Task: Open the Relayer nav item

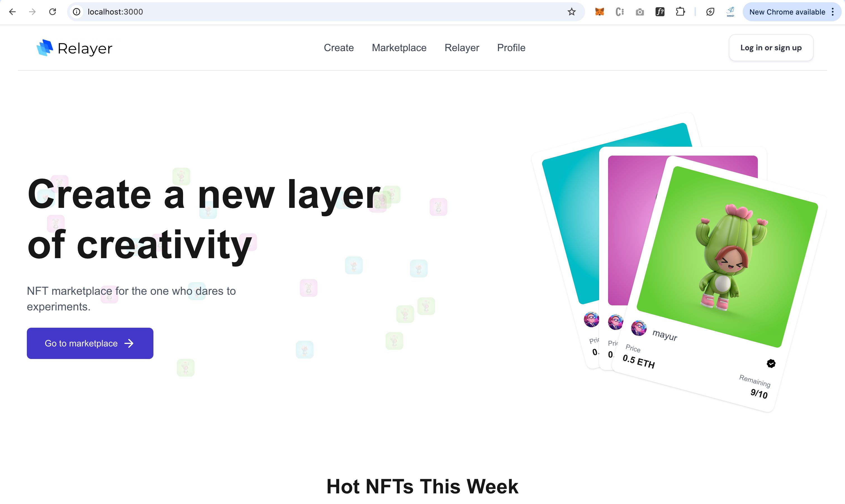Action: tap(462, 48)
